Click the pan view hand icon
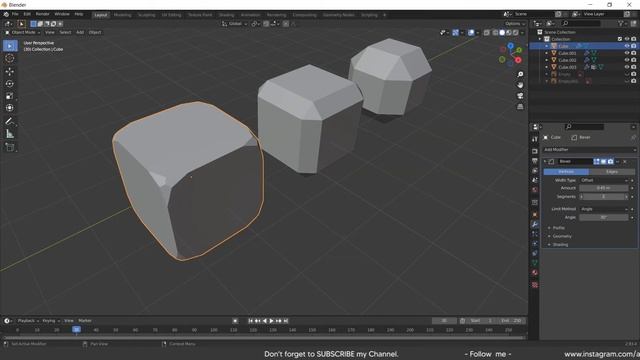640x360 pixels. point(520,85)
